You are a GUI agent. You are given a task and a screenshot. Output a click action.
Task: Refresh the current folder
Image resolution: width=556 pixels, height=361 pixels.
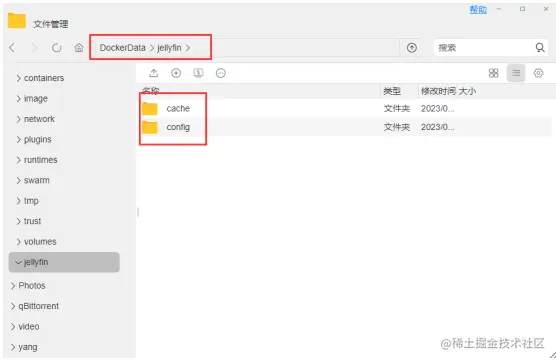57,48
